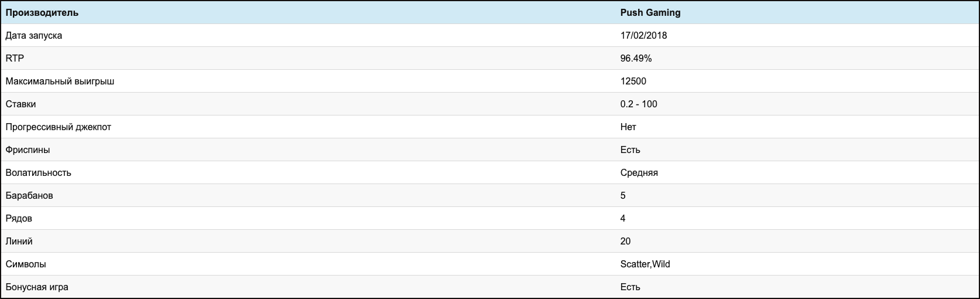Click the "Производитель" header cell
The width and height of the screenshot is (980, 299).
[42, 12]
